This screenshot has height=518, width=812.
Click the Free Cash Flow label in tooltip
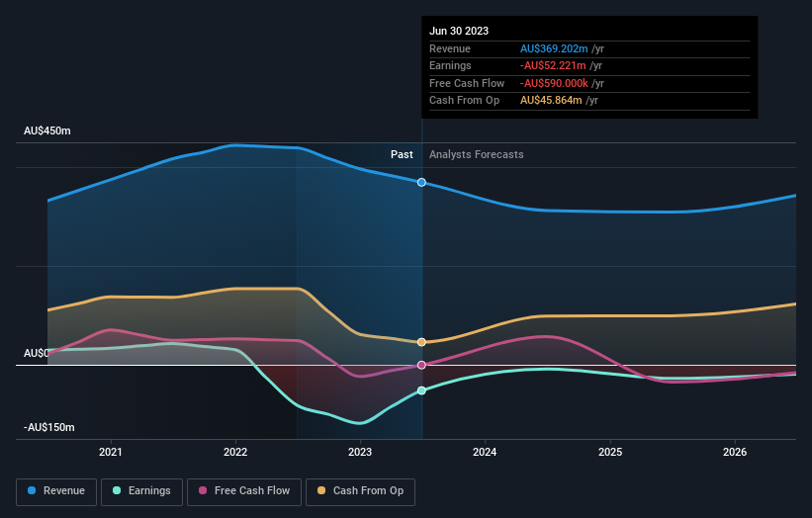467,83
